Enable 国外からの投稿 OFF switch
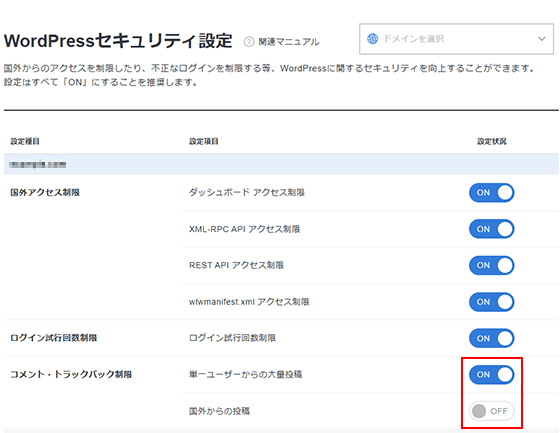This screenshot has height=433, width=560. coord(491,411)
